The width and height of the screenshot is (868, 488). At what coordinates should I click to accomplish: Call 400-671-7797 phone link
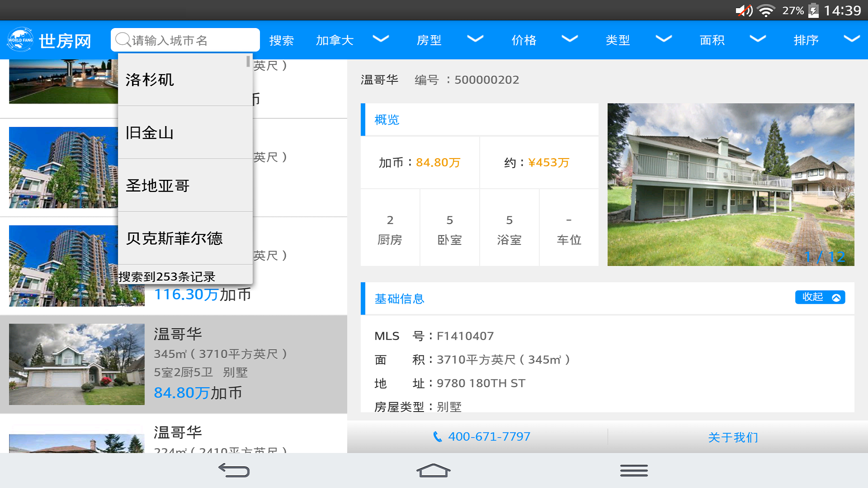(x=481, y=436)
